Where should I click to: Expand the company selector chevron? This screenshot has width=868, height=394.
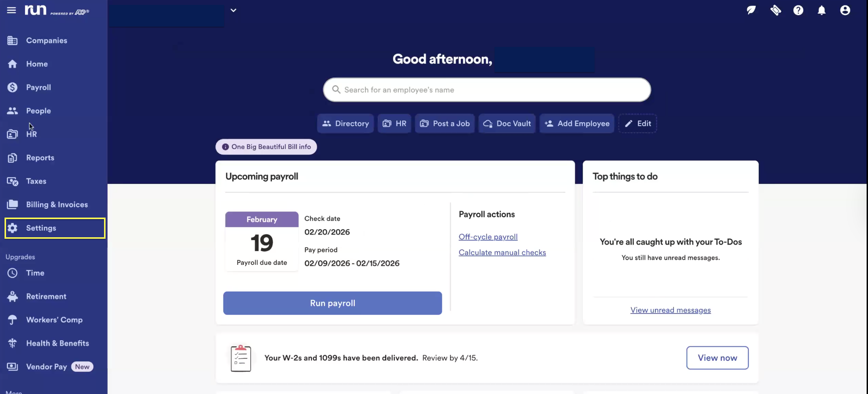pyautogui.click(x=233, y=11)
